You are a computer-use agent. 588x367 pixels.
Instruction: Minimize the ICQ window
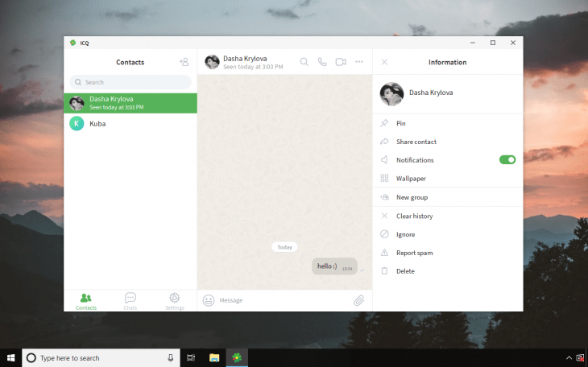coord(473,43)
